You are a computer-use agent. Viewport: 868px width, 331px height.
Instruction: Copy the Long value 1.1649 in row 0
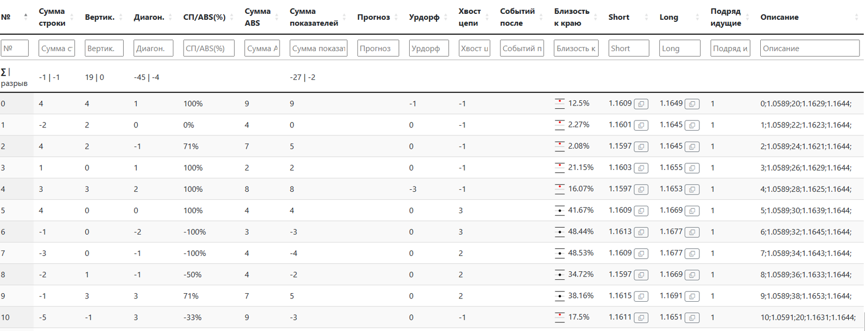point(692,104)
